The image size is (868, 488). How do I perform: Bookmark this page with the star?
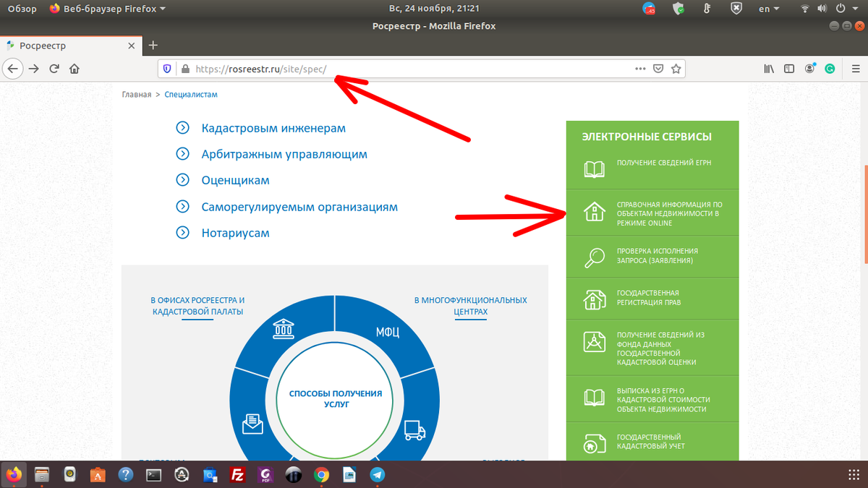click(676, 69)
